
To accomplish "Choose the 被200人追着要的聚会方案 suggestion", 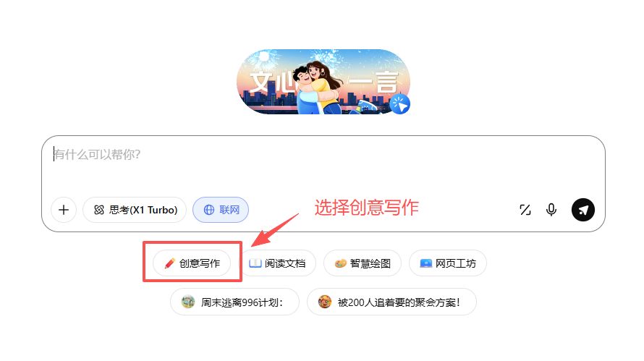I will point(391,302).
